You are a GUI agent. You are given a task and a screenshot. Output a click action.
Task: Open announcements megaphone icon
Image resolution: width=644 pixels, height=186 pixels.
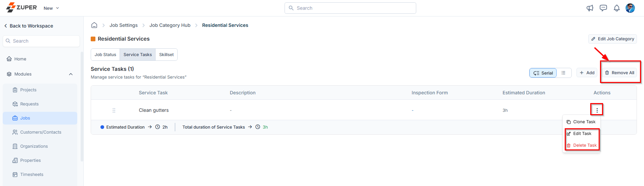click(x=590, y=8)
